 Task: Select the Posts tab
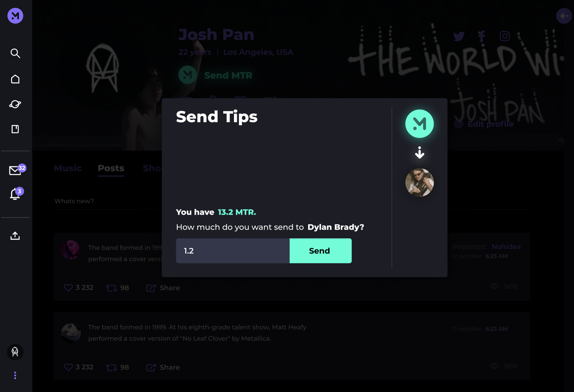point(111,168)
